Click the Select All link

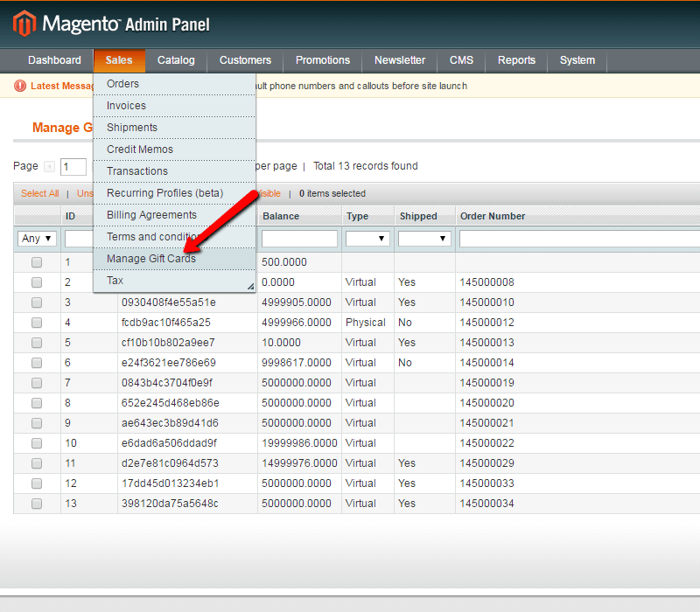click(40, 194)
